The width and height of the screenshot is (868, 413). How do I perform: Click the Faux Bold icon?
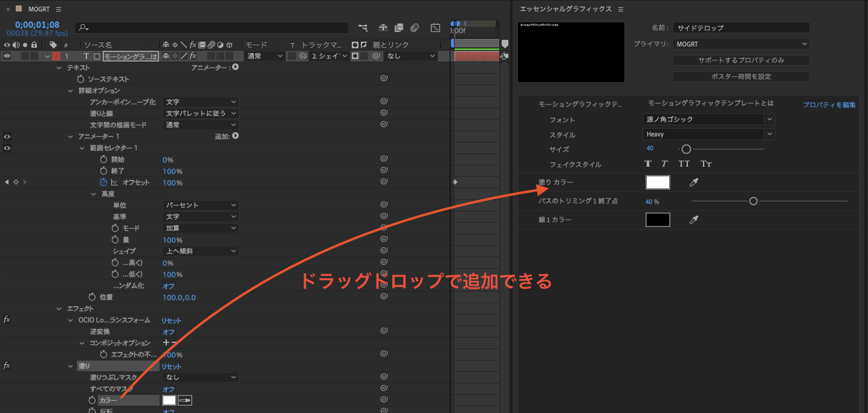[649, 164]
